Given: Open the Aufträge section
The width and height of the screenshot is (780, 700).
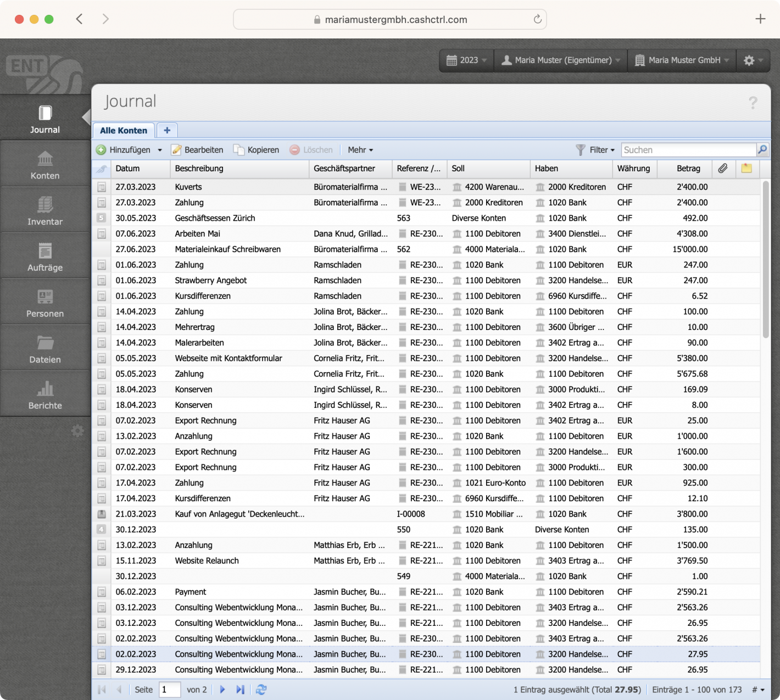Looking at the screenshot, I should tap(44, 256).
